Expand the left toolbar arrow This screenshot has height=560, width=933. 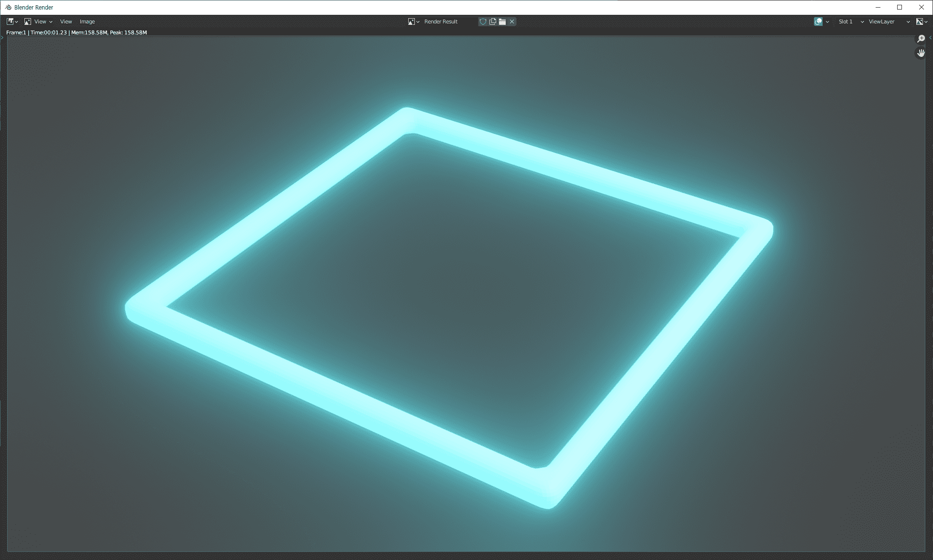click(2, 37)
